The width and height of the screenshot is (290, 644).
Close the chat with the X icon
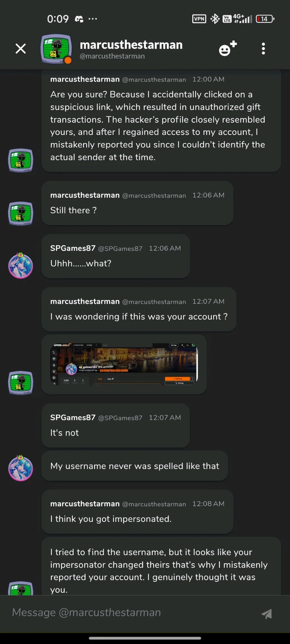tap(21, 49)
